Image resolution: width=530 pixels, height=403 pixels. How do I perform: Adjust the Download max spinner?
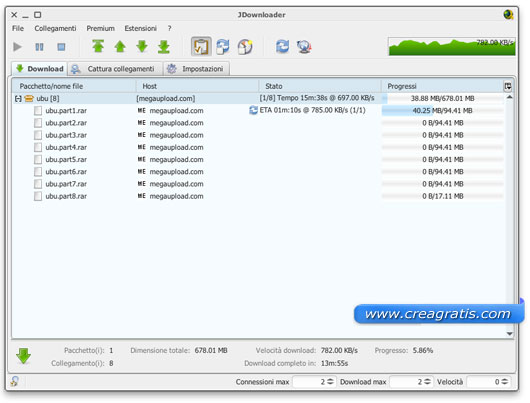point(428,382)
